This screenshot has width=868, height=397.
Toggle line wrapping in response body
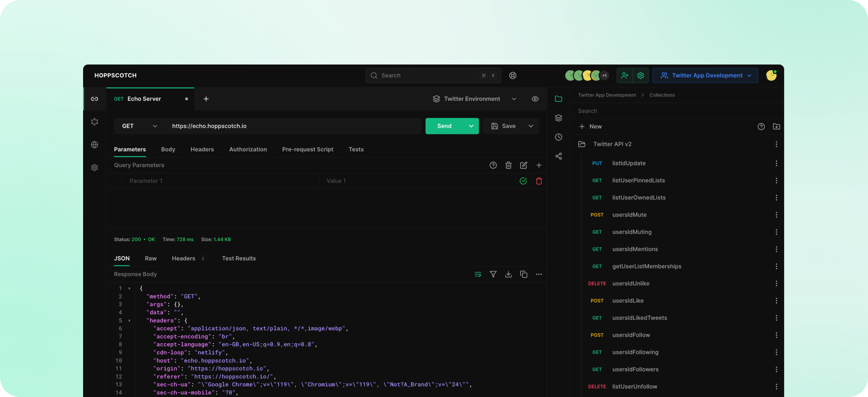coord(478,274)
